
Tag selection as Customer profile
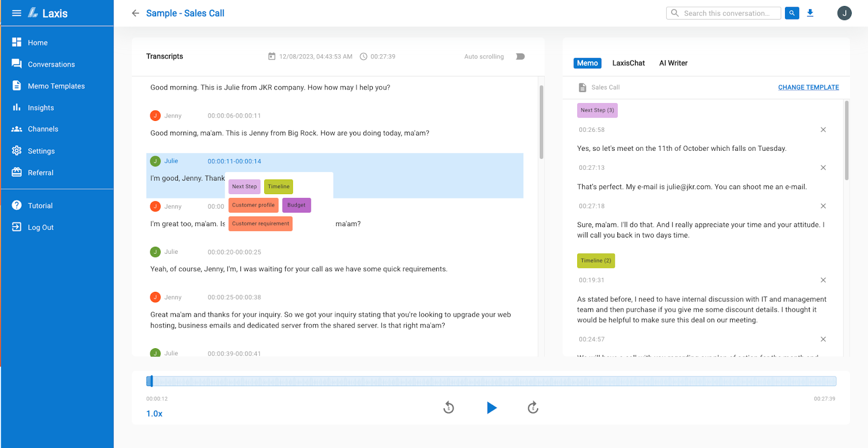tap(253, 205)
